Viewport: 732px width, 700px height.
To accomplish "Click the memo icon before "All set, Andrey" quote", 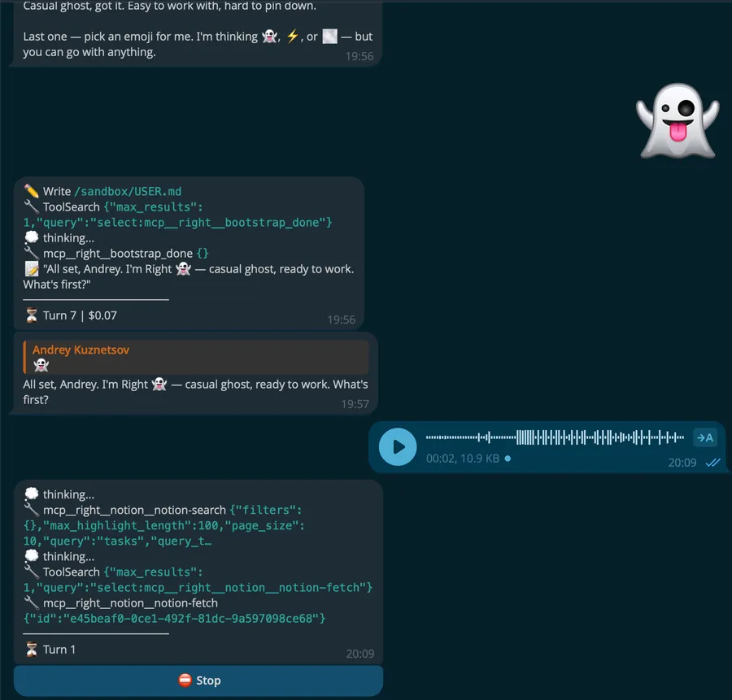I will (x=31, y=269).
